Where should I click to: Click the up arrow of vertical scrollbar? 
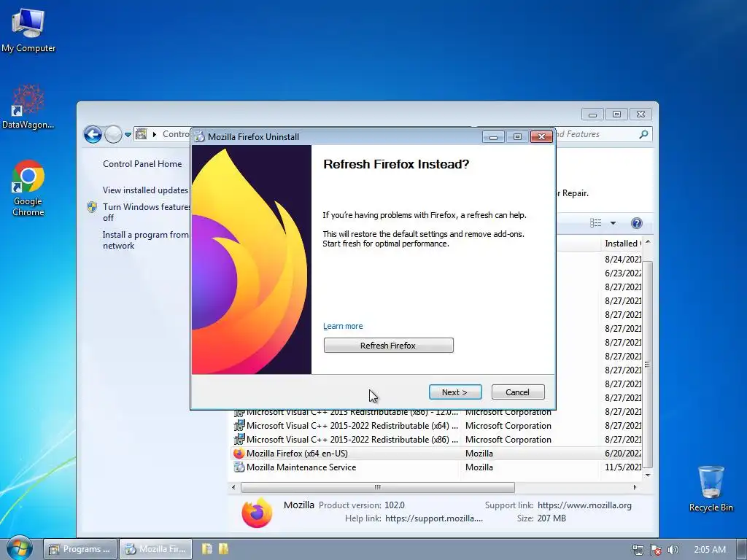[x=648, y=242]
